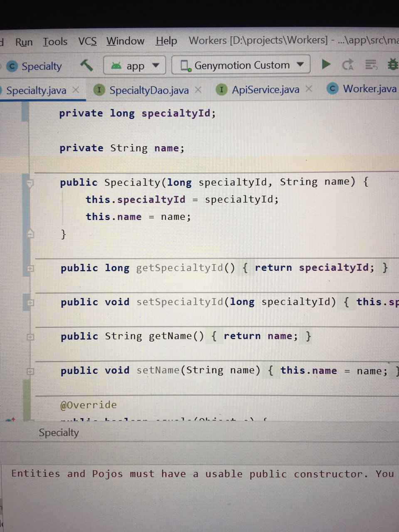The height and width of the screenshot is (532, 399).
Task: Click the Make Project hammer icon
Action: 86,65
